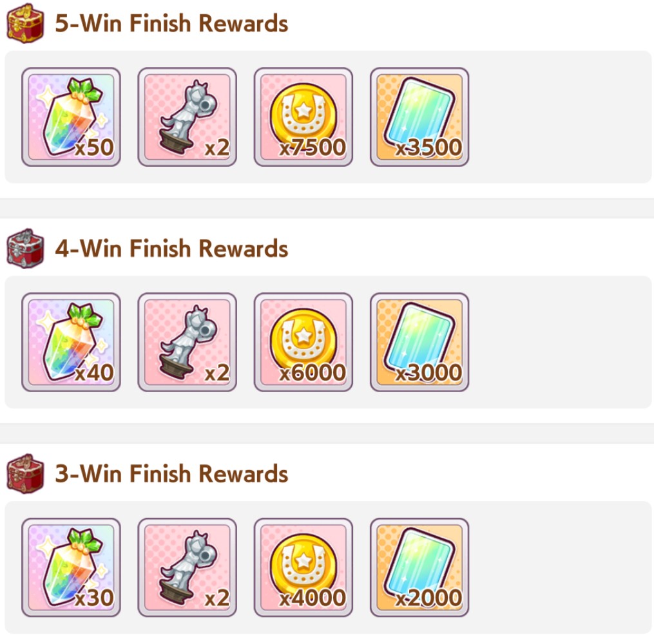Viewport: 654px width, 644px height.
Task: Select the silver horse statue in 5-Win rewards
Action: tap(188, 117)
